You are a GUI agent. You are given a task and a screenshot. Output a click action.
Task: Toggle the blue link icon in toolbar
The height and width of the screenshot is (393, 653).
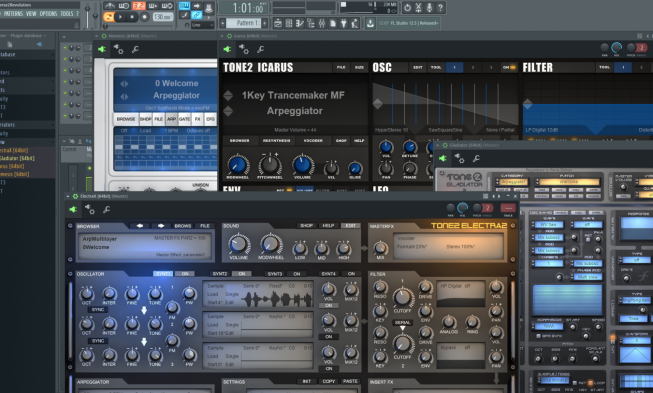(x=197, y=15)
